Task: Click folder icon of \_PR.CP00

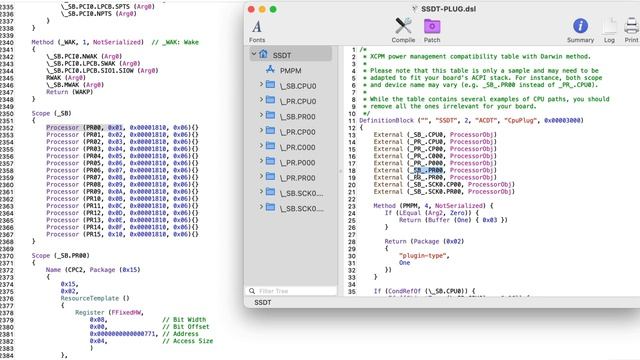Action: click(x=270, y=131)
